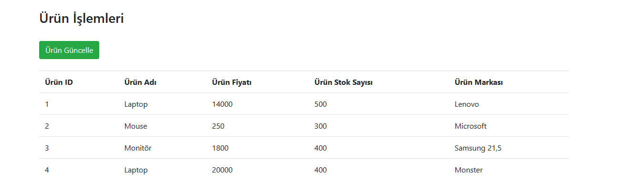
Task: Select the Monster brand cell
Action: [x=468, y=170]
